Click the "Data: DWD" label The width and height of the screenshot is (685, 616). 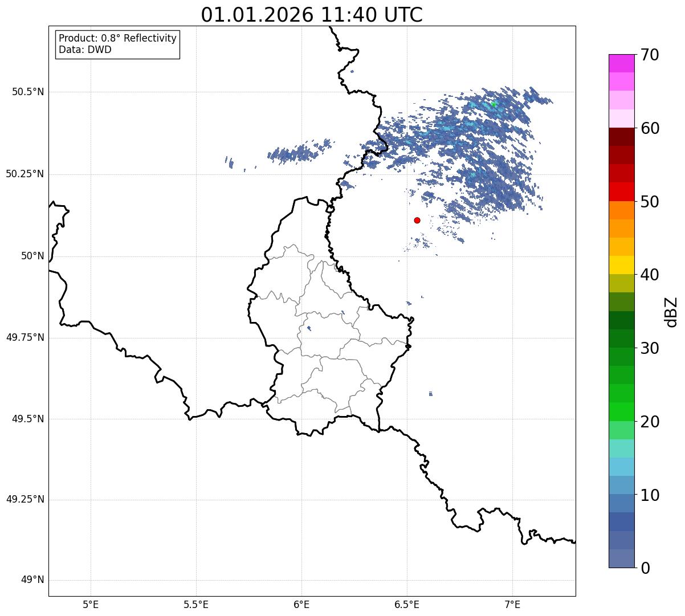click(85, 50)
